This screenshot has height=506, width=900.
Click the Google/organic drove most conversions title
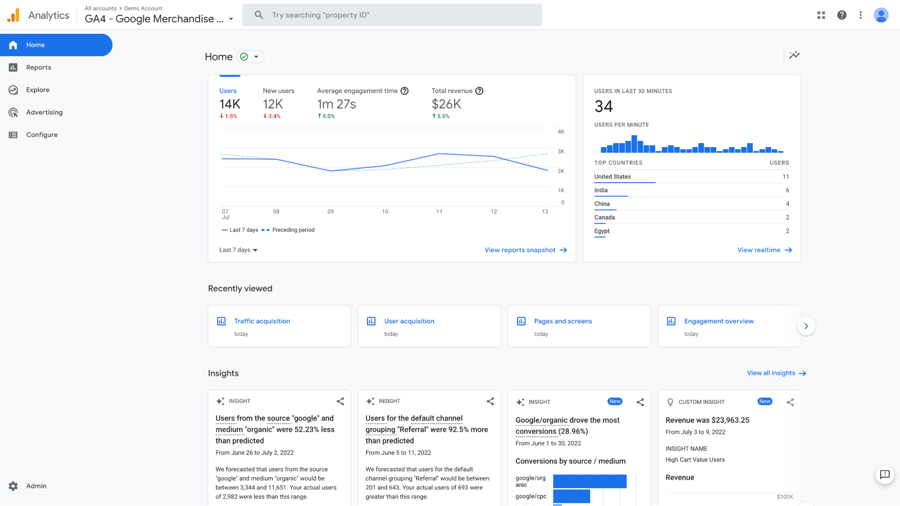click(x=568, y=426)
